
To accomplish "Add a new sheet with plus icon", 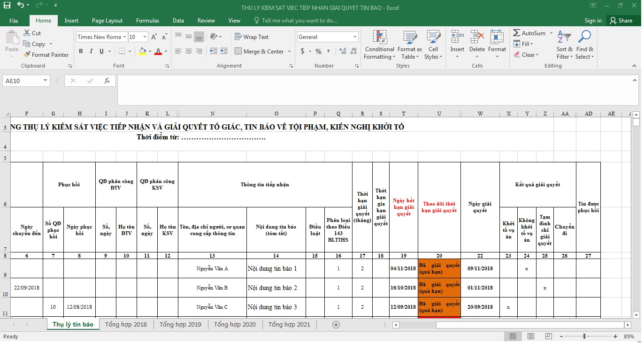I will pyautogui.click(x=336, y=324).
